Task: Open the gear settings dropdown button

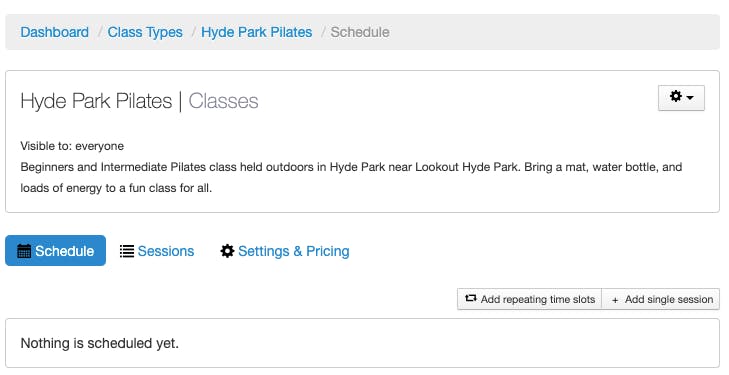Action: click(681, 98)
